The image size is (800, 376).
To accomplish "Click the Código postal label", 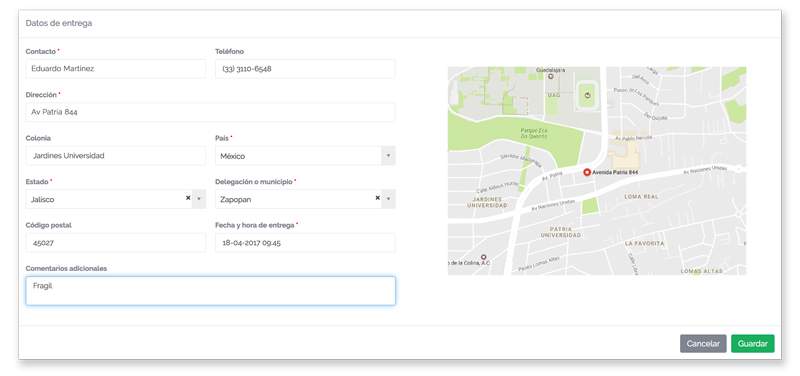I will 48,225.
